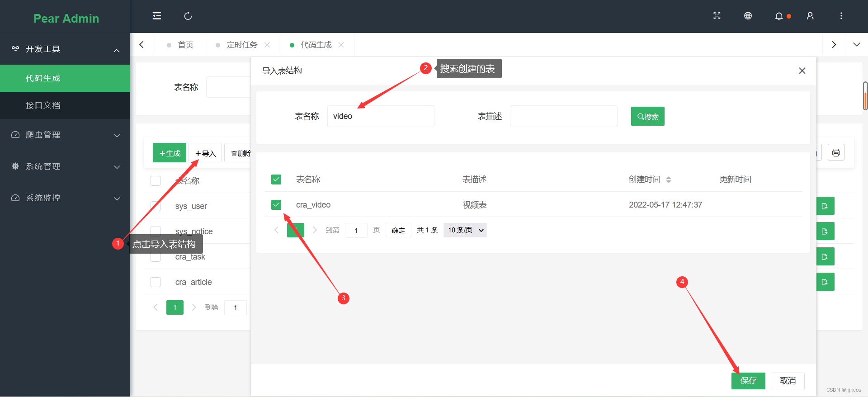The image size is (868, 397).
Task: Click the page scrollbar on the right edge
Action: (865, 96)
